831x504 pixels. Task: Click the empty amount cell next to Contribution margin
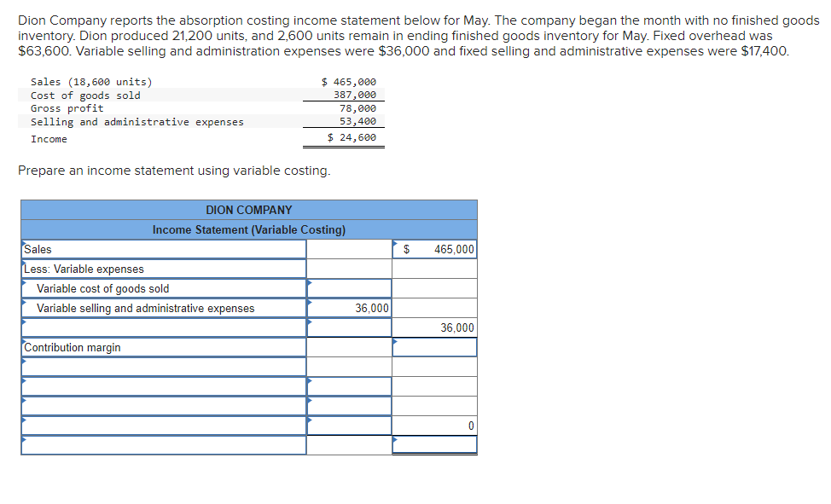click(x=435, y=347)
